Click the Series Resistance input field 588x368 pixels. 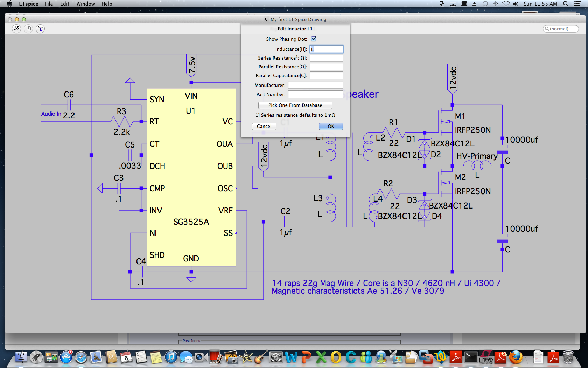tap(326, 58)
